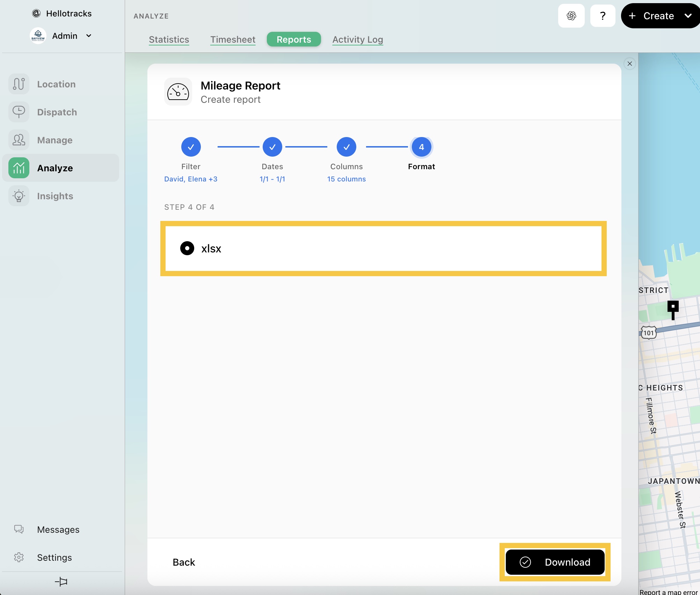Viewport: 700px width, 595px height.
Task: Click the Download button
Action: (x=555, y=562)
